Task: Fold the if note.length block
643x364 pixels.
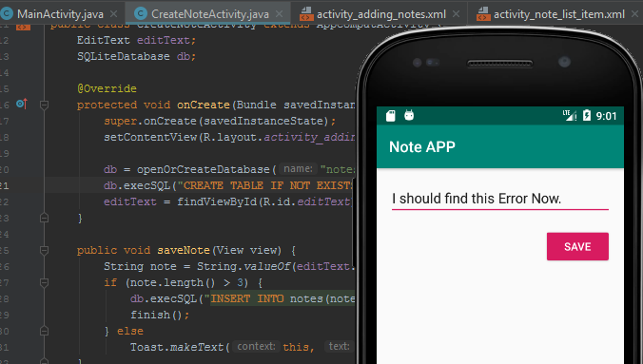Action: [x=45, y=282]
